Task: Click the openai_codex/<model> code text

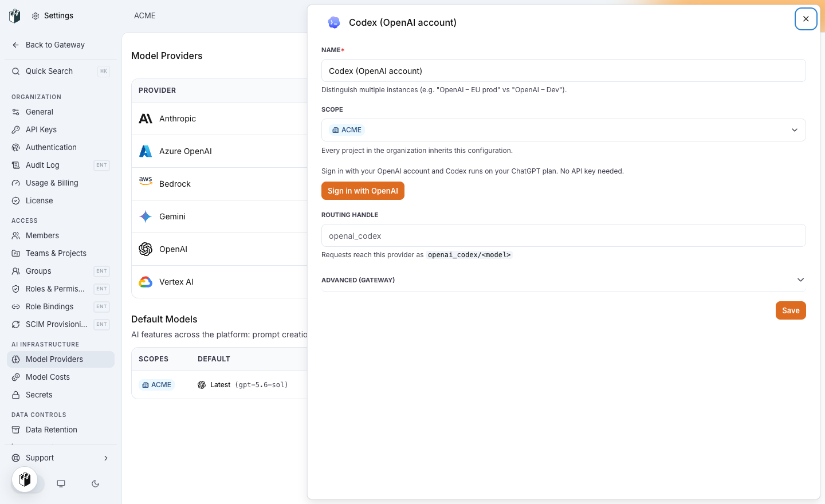Action: click(469, 255)
